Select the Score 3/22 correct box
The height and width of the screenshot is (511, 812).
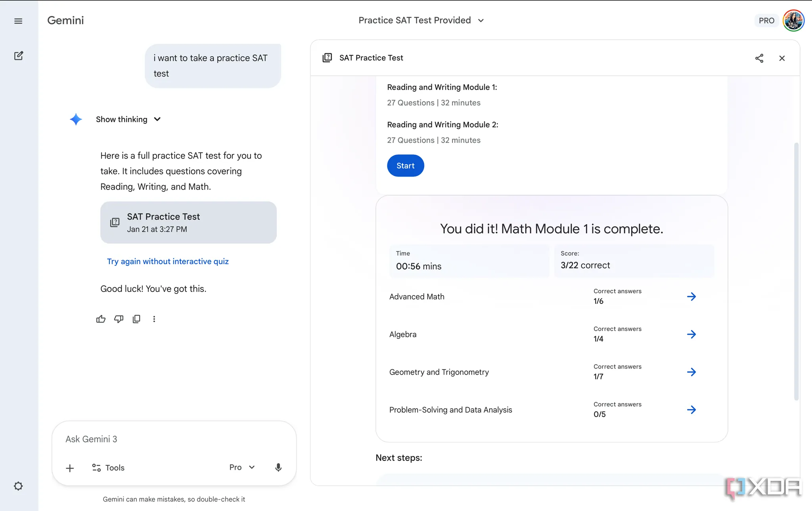pos(634,261)
